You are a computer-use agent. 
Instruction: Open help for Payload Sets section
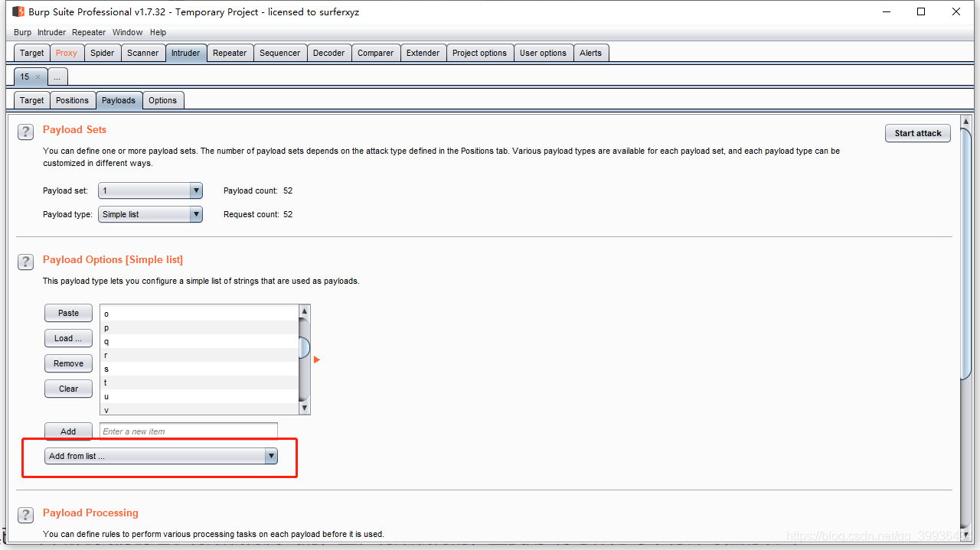[25, 132]
